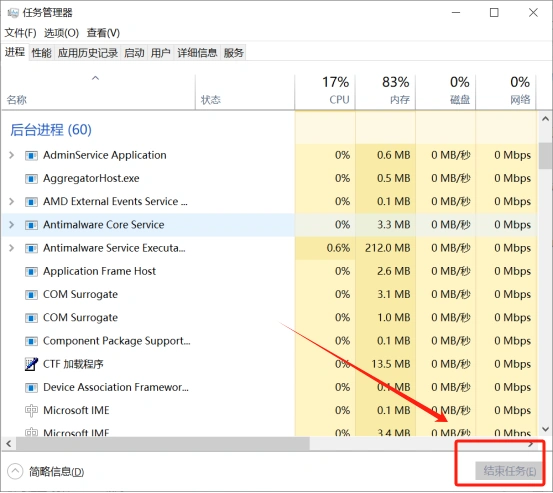Click the Application Frame Host icon
The width and height of the screenshot is (553, 493).
(x=31, y=272)
